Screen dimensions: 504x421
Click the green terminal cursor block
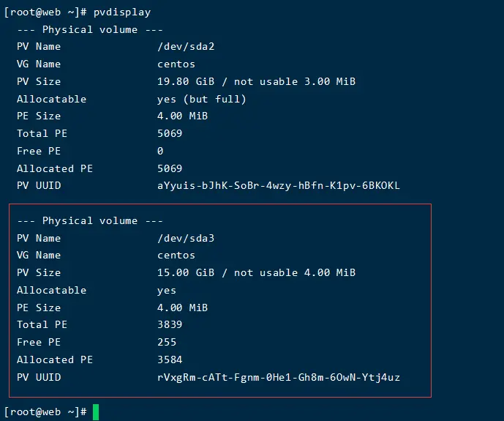click(95, 412)
